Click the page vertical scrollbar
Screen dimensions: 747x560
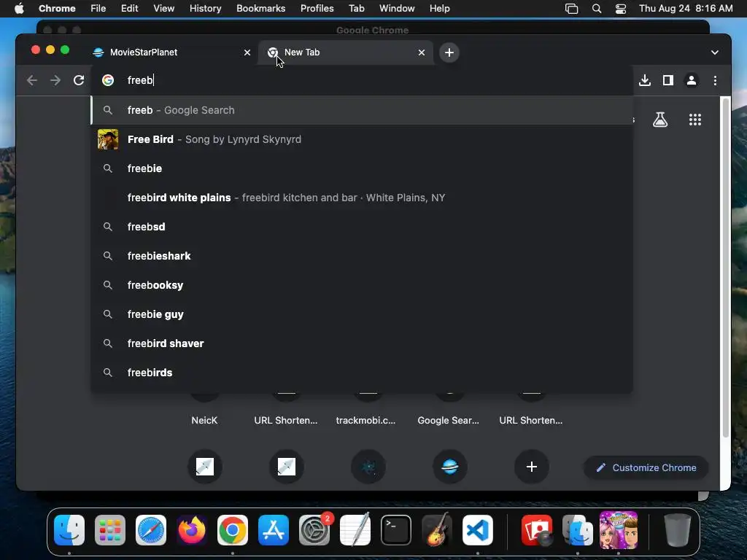pyautogui.click(x=726, y=268)
